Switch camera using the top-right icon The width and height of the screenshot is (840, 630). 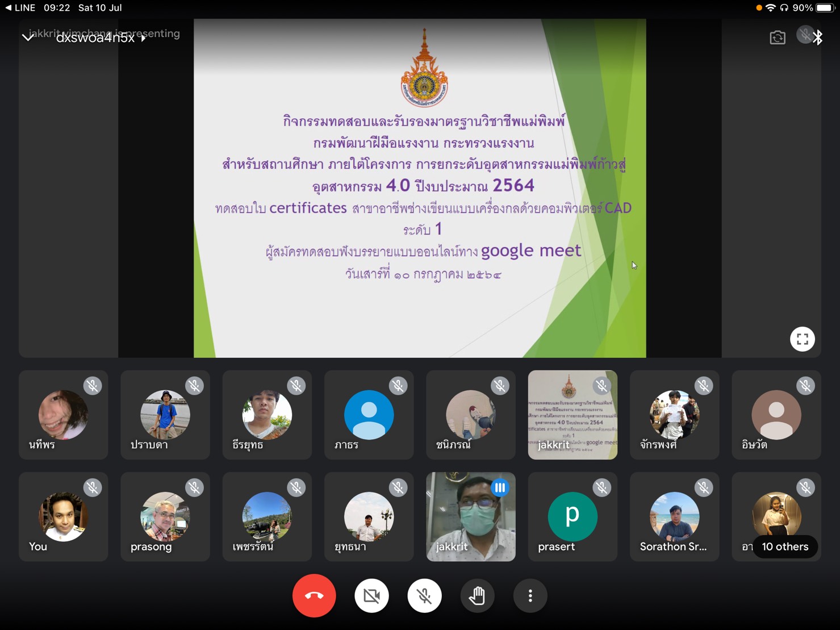778,37
